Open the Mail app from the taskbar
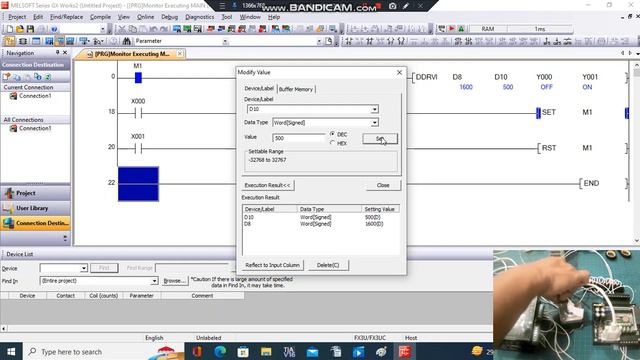Viewport: 640px width, 360px height. tap(312, 351)
